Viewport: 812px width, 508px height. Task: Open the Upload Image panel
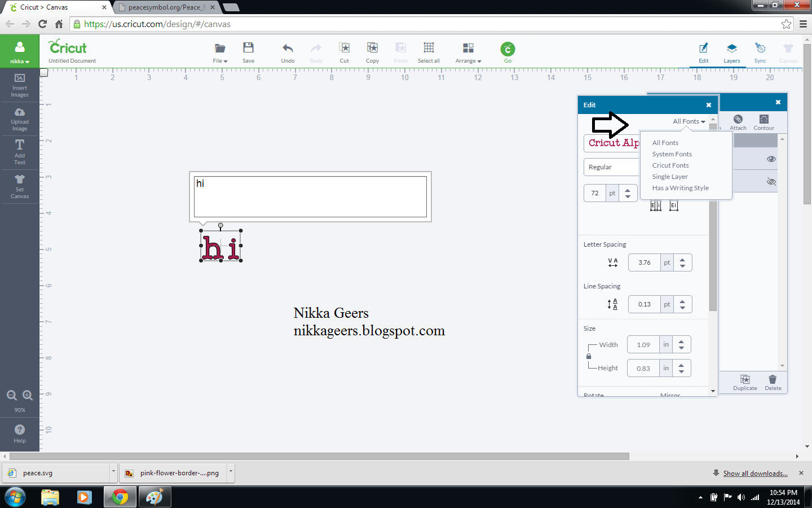coord(20,119)
